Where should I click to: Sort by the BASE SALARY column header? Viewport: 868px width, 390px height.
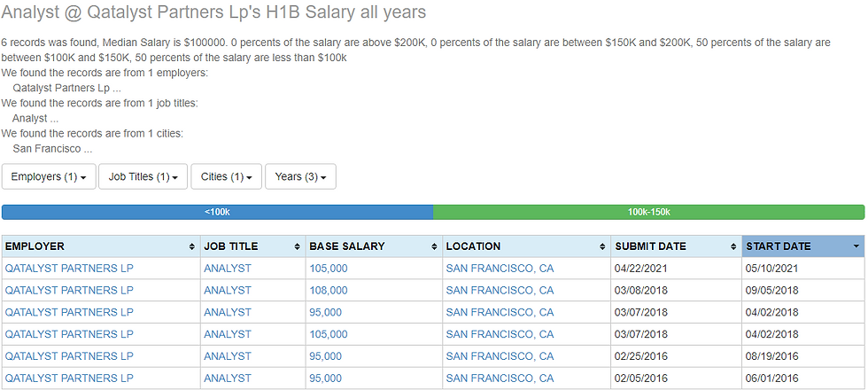point(374,246)
